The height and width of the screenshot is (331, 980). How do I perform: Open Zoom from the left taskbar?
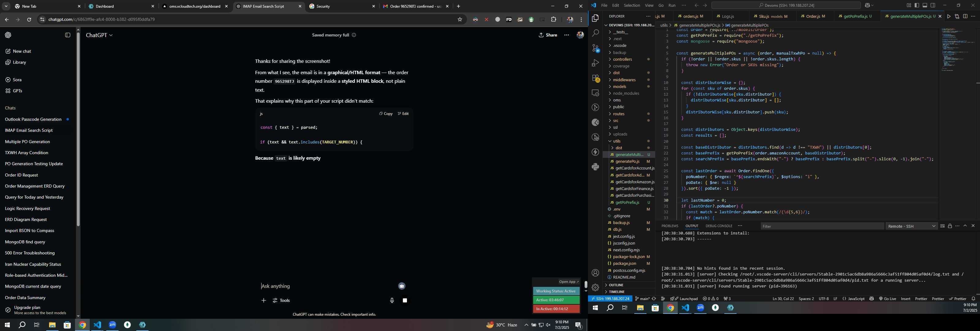112,325
